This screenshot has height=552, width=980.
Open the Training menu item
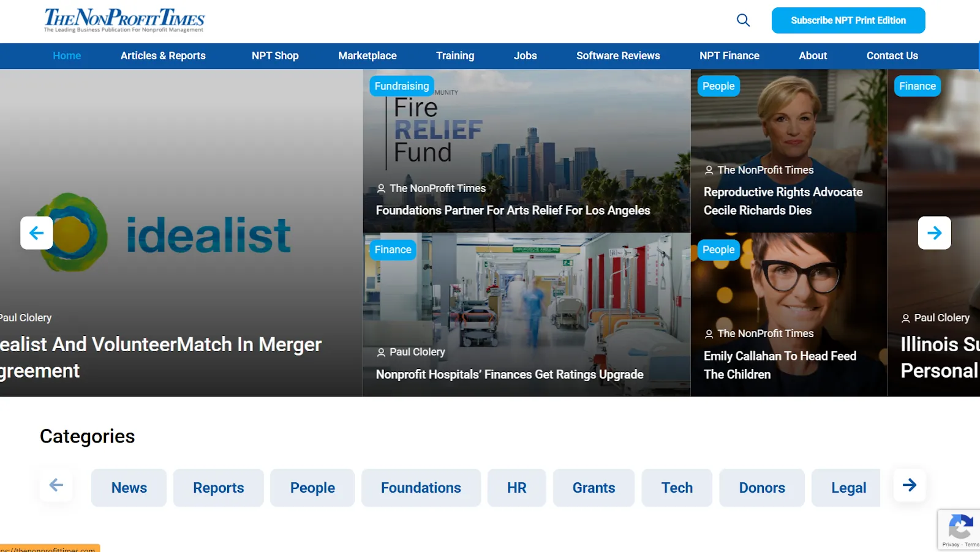click(455, 56)
